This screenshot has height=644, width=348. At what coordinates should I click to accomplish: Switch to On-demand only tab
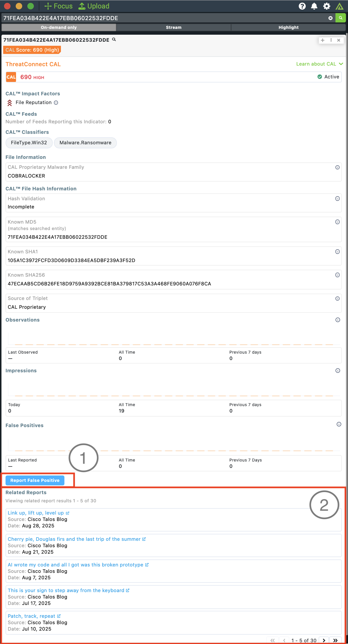click(59, 27)
